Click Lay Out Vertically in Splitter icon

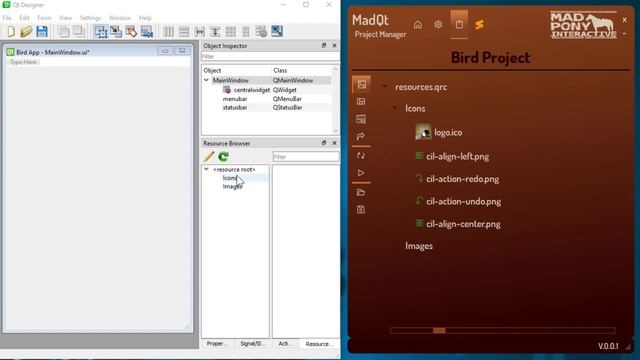[215, 31]
